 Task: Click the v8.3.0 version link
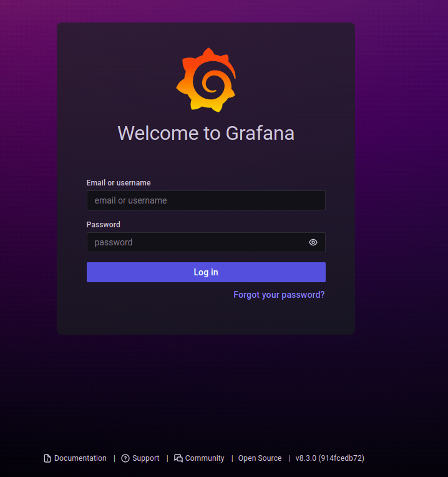[306, 458]
